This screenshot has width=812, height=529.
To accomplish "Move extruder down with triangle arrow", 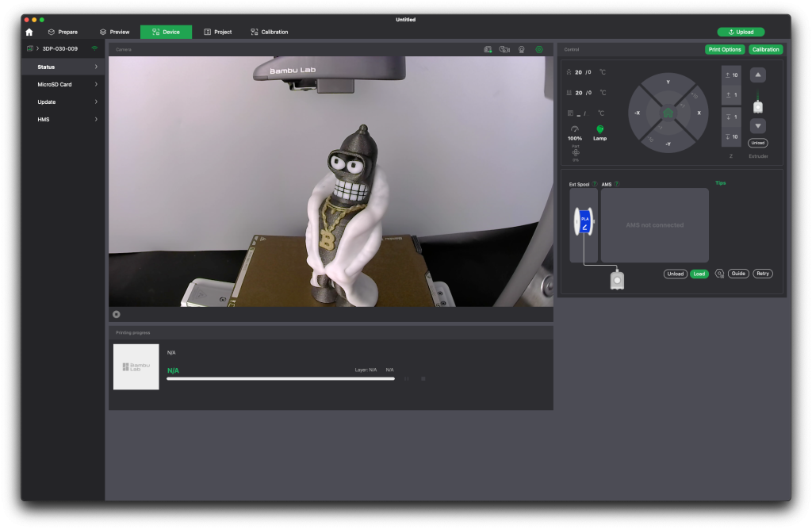I will 758,126.
